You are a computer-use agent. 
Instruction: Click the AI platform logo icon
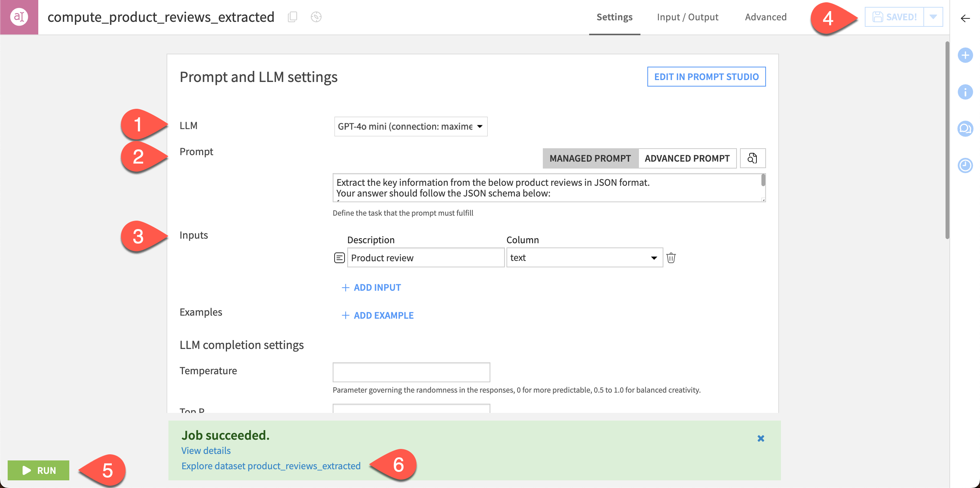click(18, 17)
